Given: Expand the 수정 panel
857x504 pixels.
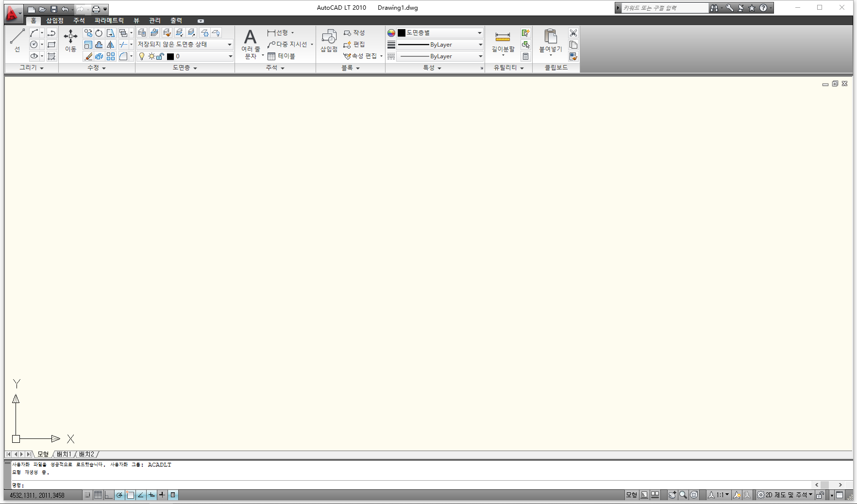Looking at the screenshot, I should [x=97, y=67].
